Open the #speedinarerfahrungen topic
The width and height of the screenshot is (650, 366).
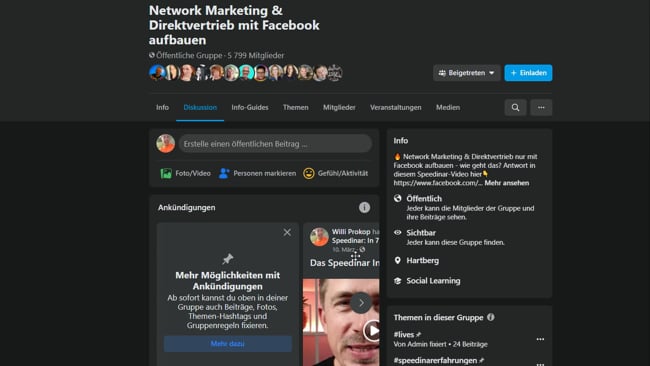pyautogui.click(x=435, y=360)
